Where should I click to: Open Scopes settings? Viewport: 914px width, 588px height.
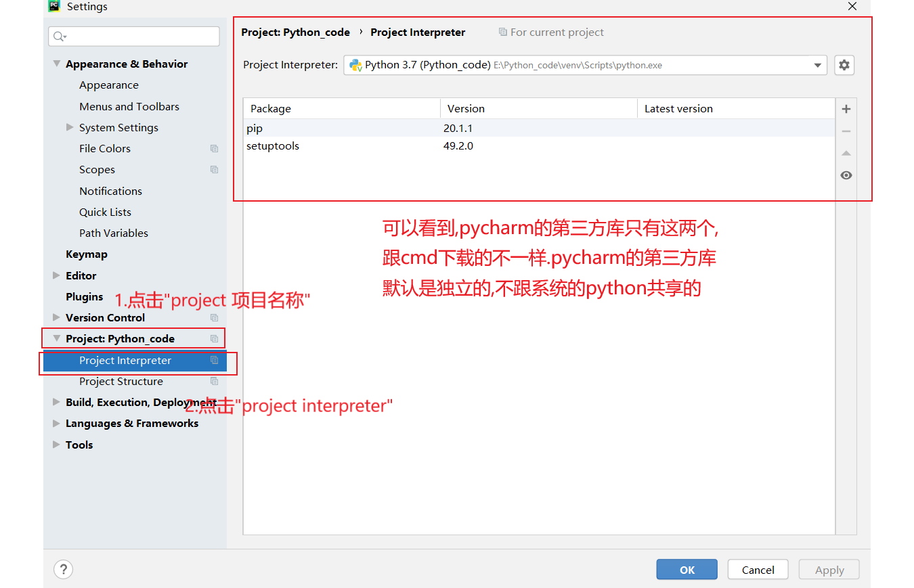(97, 170)
